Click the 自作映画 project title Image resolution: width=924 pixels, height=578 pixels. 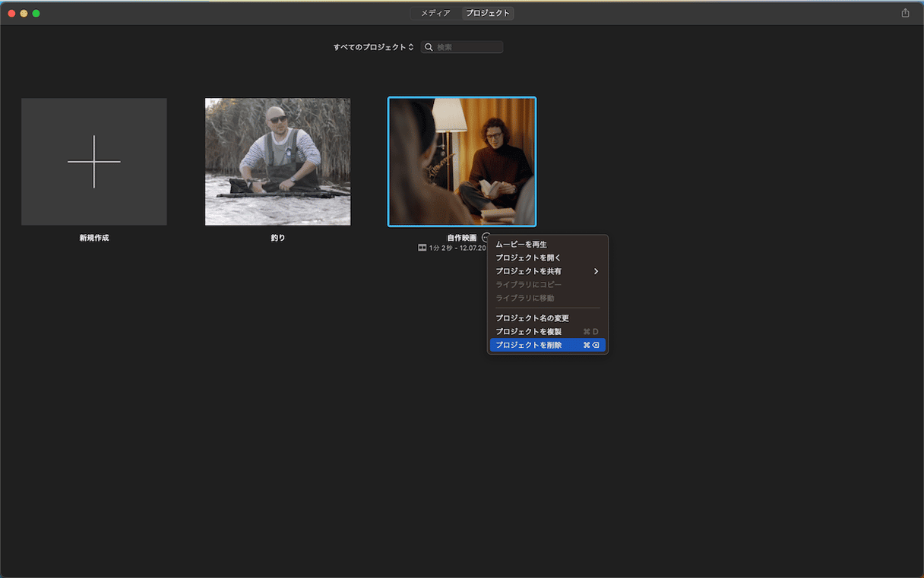pyautogui.click(x=462, y=238)
